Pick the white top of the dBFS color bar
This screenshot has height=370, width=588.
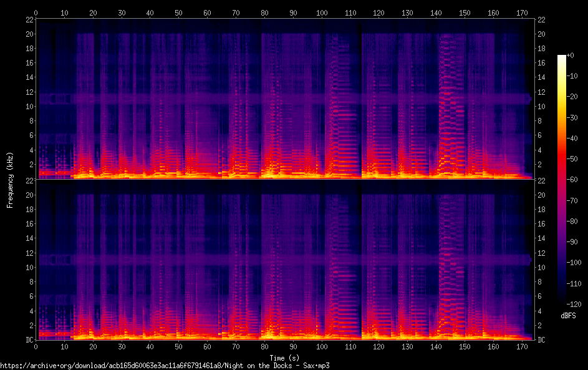562,57
